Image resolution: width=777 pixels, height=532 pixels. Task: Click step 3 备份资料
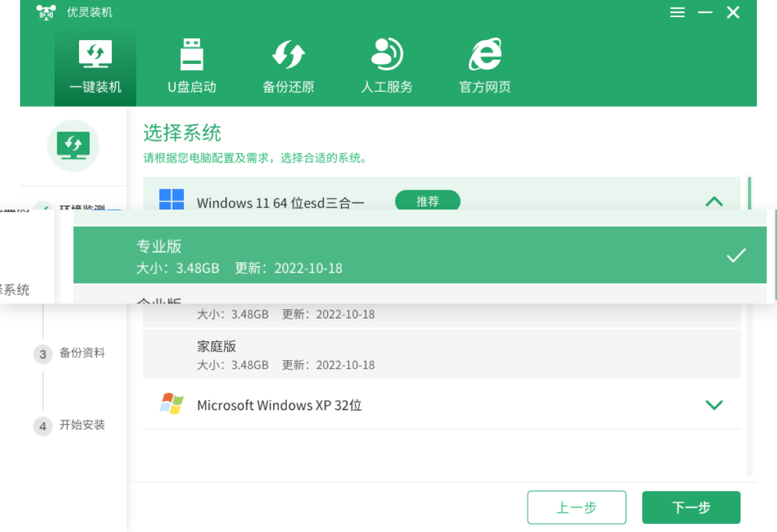point(70,354)
